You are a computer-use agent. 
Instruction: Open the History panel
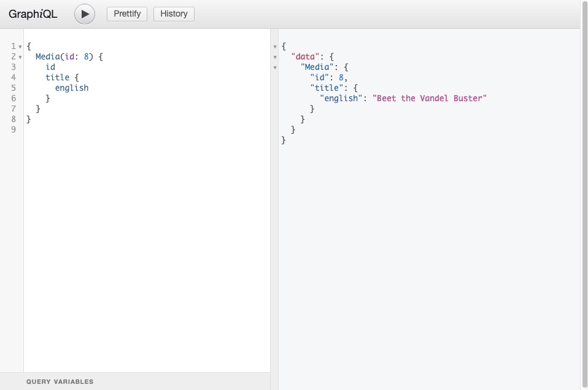coord(174,14)
